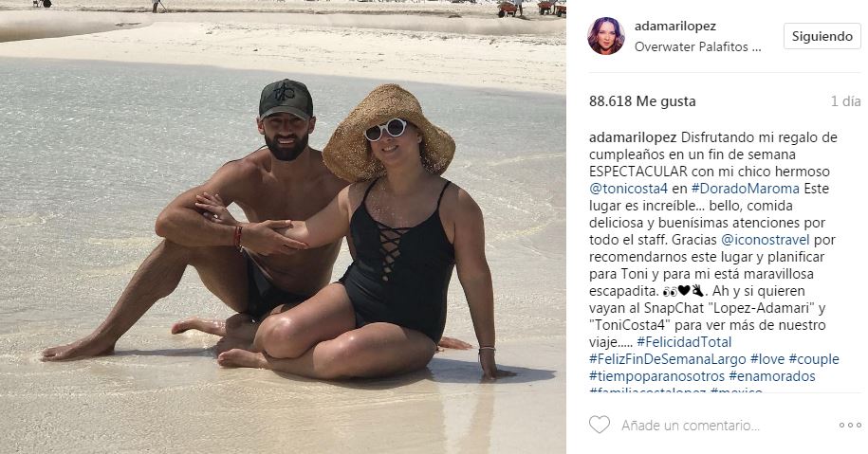View the 88.618 Me gusta likes list

click(642, 101)
